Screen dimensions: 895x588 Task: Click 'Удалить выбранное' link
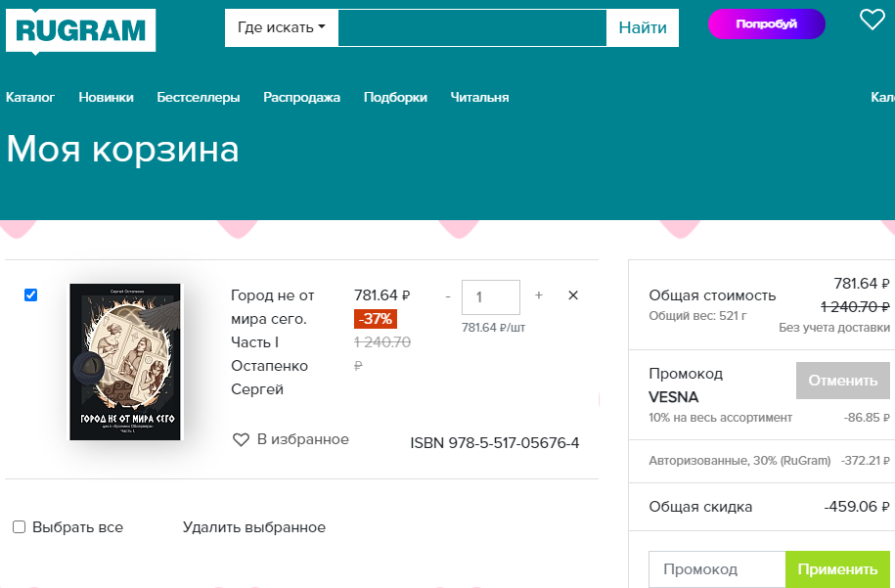click(254, 527)
